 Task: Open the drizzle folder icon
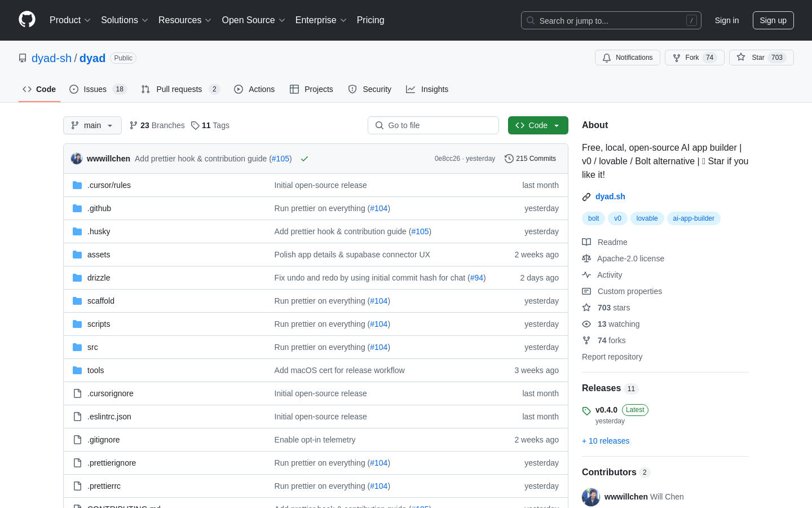77,278
